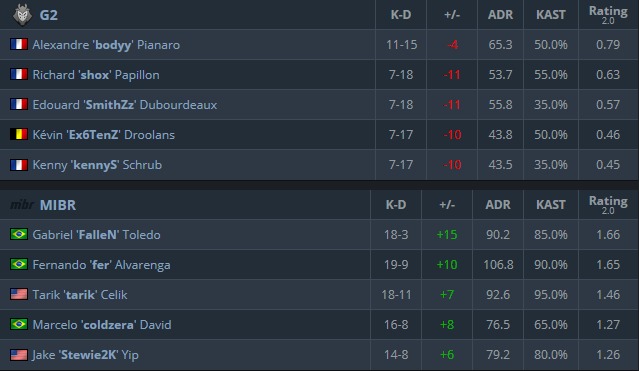Click the US flag beside tarik
Viewport: 639px width, 371px height.
(19, 294)
